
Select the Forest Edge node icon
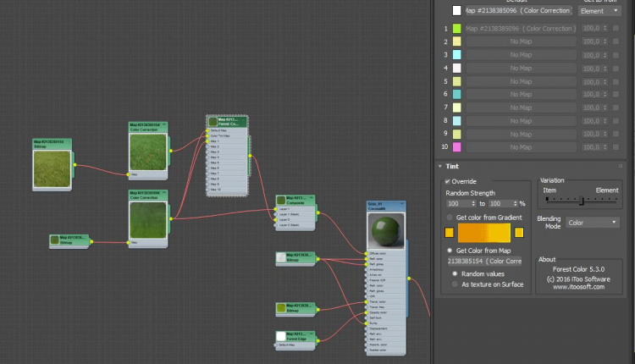(x=281, y=336)
